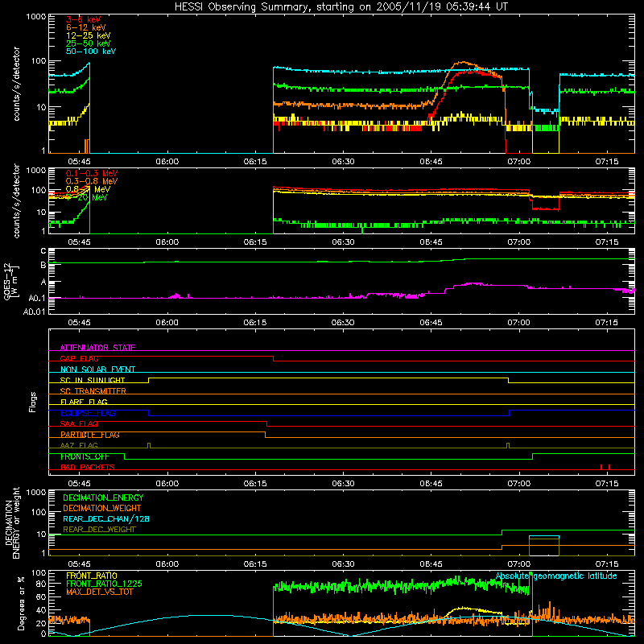Click the Absolute geomagnetic latitude label
Screen dimensions: 644x644
tap(556, 576)
